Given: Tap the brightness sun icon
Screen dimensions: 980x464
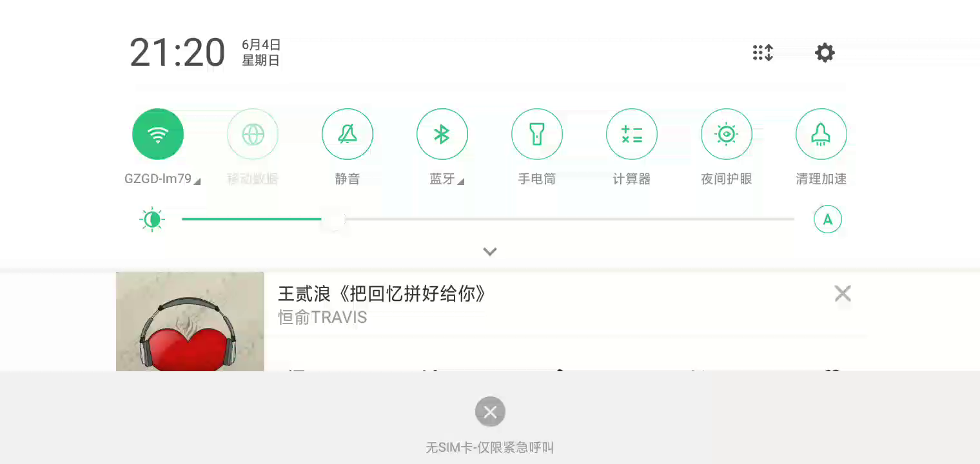Looking at the screenshot, I should 152,220.
